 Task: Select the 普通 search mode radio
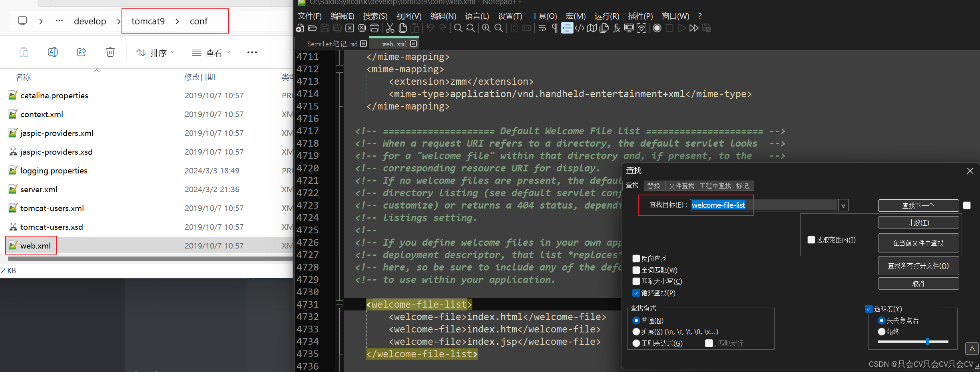point(636,320)
